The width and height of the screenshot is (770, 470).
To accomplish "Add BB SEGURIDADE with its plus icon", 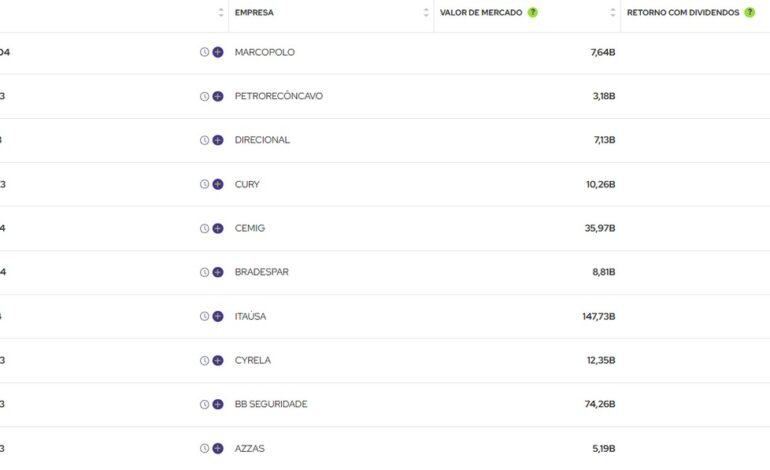I will [x=218, y=404].
